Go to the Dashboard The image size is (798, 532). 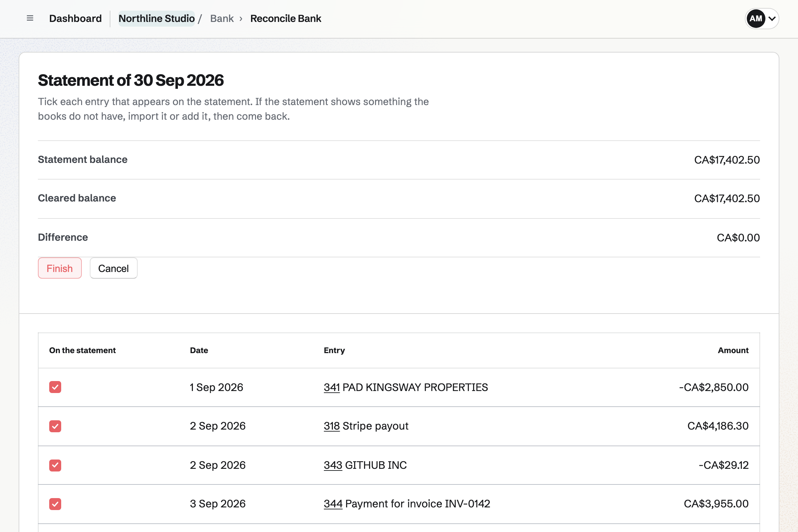point(75,18)
